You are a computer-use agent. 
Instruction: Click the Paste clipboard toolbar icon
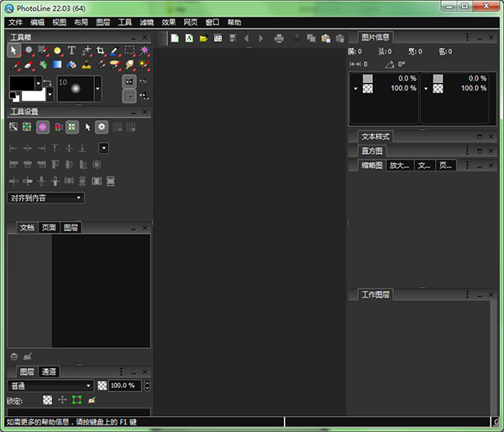click(326, 39)
